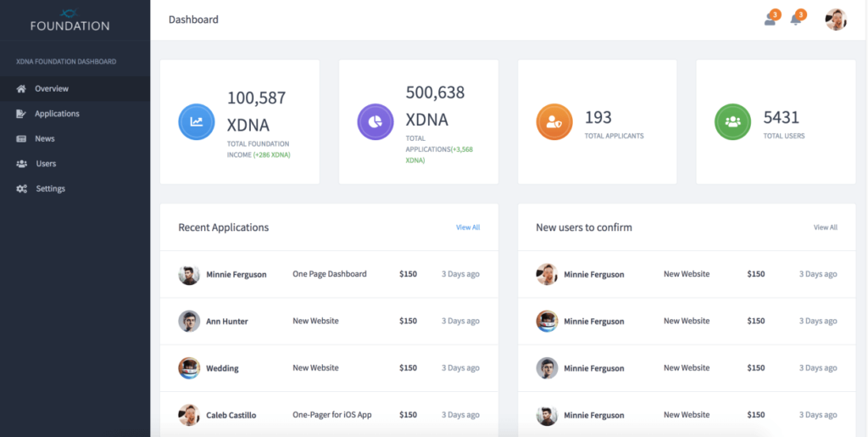
Task: Click the One Page Dashboard project text
Action: 330,274
